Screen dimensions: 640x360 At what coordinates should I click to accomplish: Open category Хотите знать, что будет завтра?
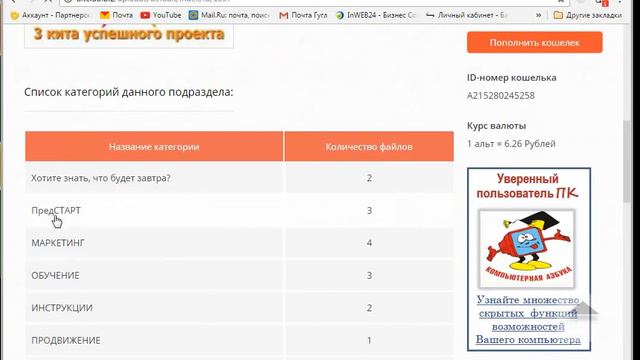101,178
